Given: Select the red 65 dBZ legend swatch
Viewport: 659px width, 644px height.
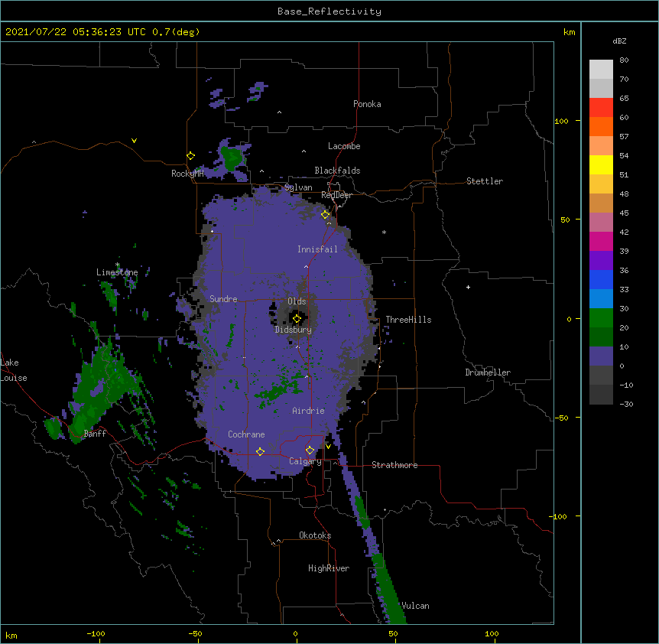Looking at the screenshot, I should (601, 108).
